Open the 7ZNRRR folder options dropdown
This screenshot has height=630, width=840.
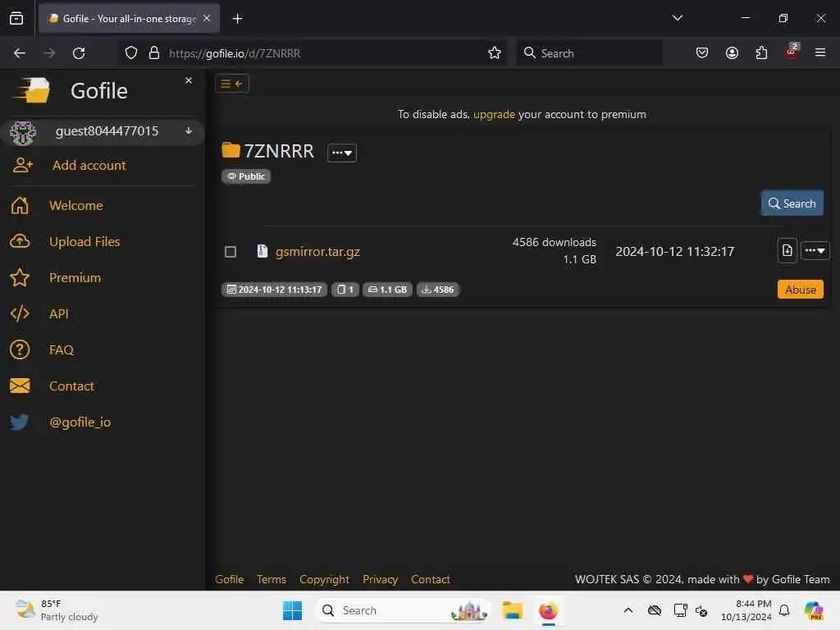pos(342,153)
